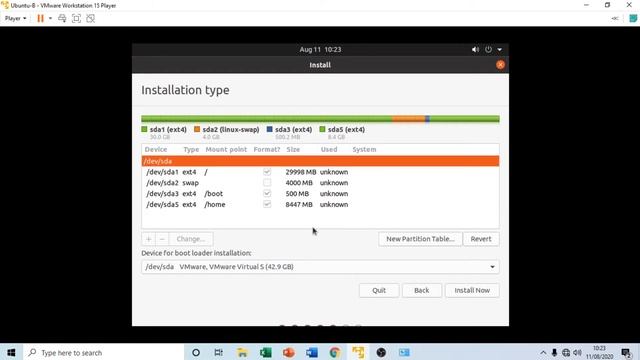Open the Aug 11 10:23 clock menu
Screen dimensions: 640x360
point(320,49)
